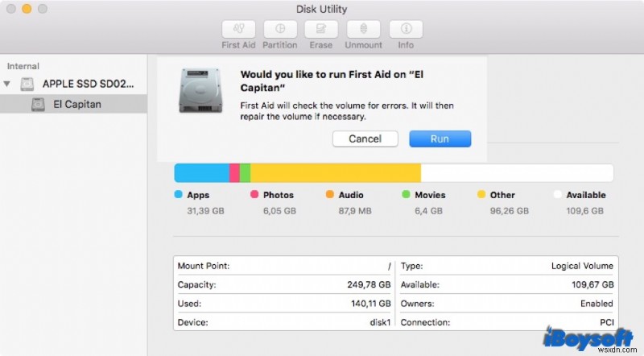This screenshot has width=644, height=356.
Task: Open the Partition toolbar icon
Action: pyautogui.click(x=280, y=29)
